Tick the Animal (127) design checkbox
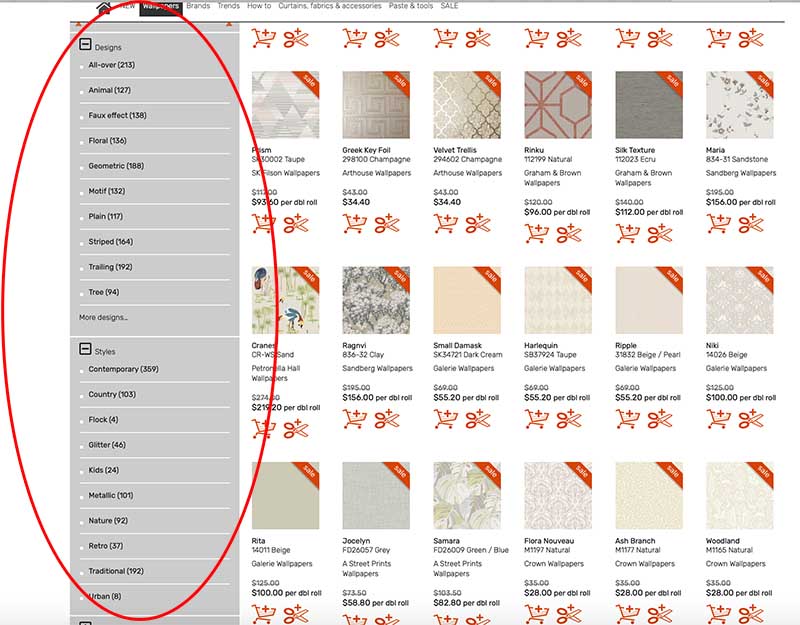 (82, 92)
